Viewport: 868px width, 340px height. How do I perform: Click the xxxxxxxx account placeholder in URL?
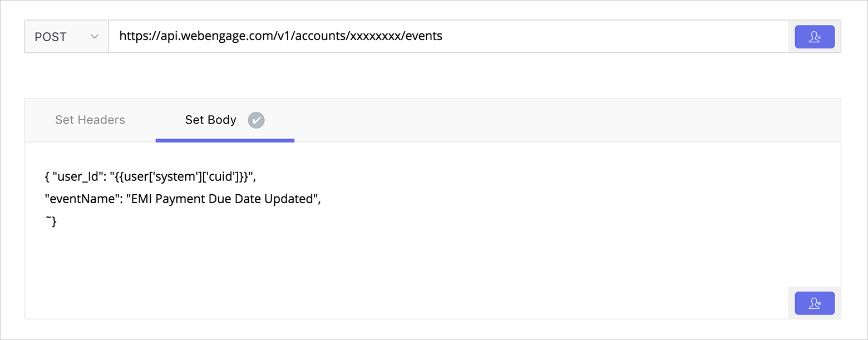[x=376, y=37]
